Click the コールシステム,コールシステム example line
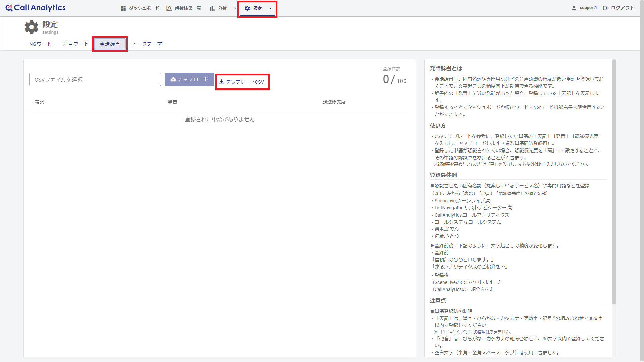This screenshot has height=362, width=644. coord(466,222)
